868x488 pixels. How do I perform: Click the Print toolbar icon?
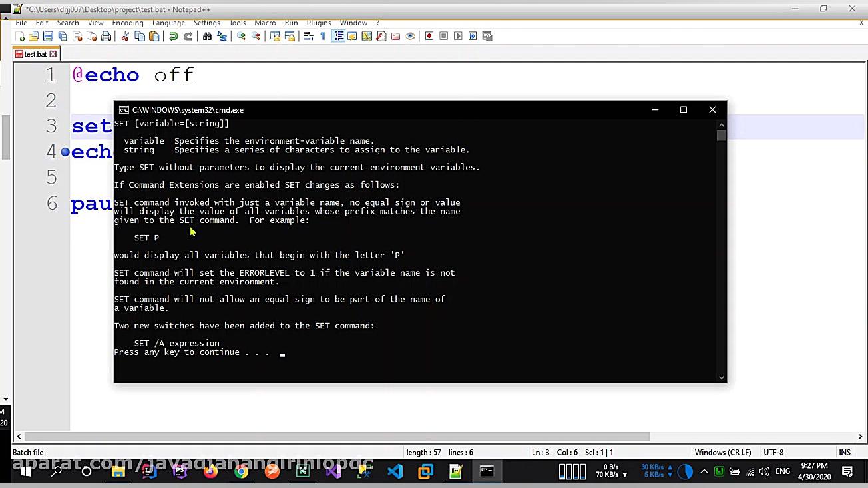click(106, 36)
